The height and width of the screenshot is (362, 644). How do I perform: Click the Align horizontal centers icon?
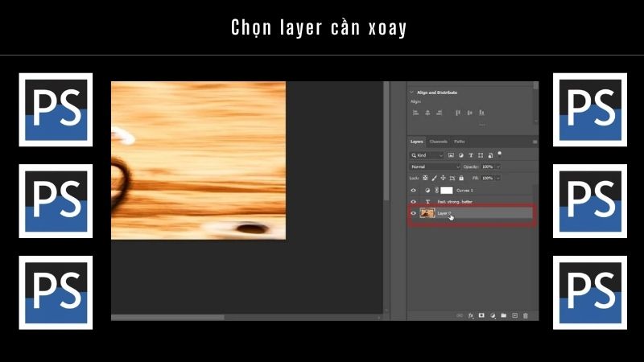427,113
